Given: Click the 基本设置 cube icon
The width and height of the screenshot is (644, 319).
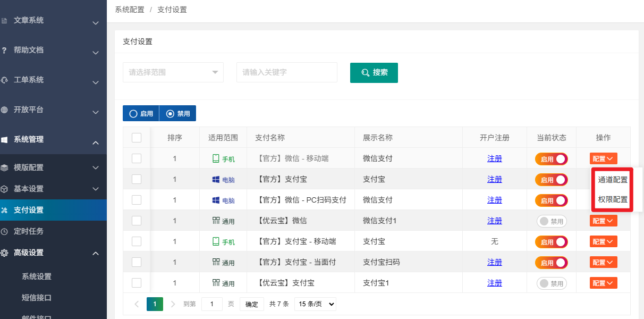Looking at the screenshot, I should point(4,189).
